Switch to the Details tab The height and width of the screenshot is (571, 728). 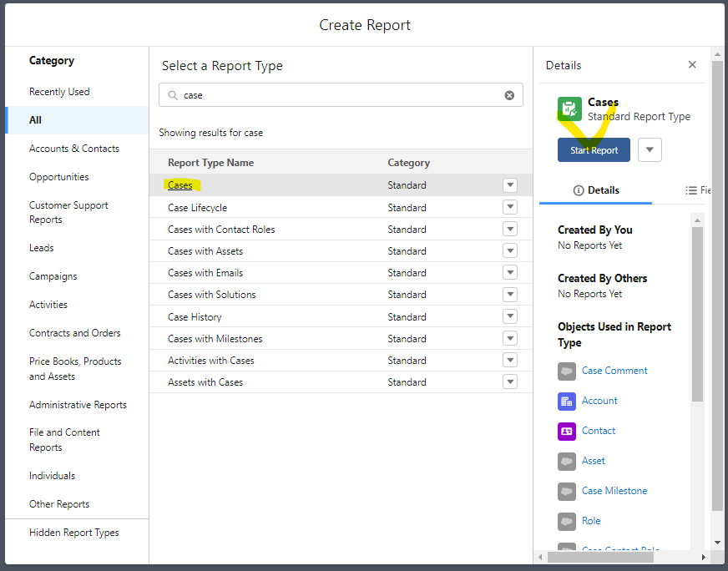[596, 190]
